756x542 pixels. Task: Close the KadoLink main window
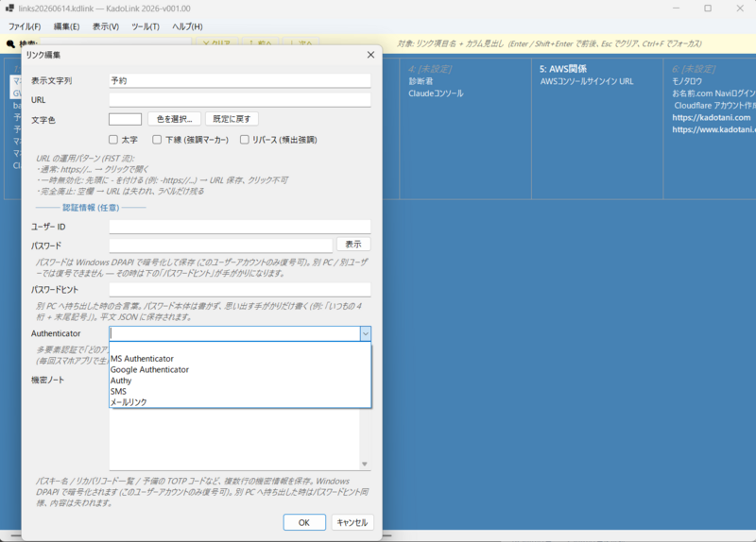click(740, 8)
